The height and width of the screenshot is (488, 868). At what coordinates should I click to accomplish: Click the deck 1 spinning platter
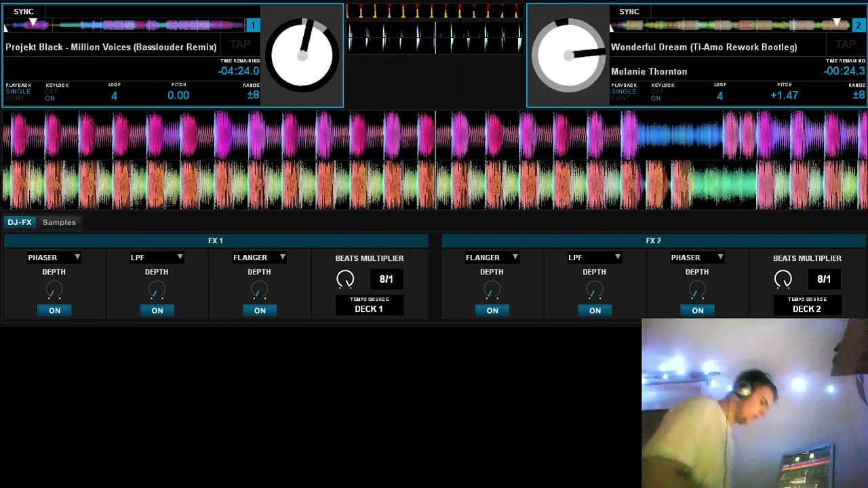[302, 55]
